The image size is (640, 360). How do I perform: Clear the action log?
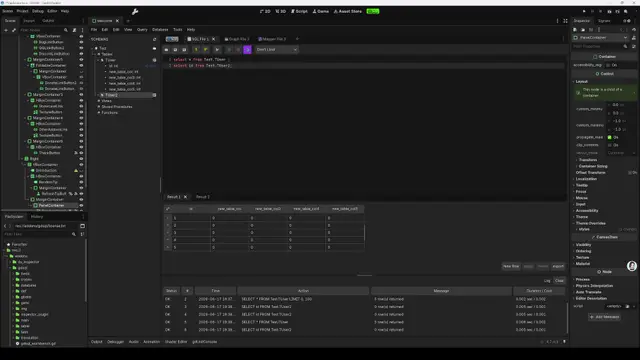559,280
